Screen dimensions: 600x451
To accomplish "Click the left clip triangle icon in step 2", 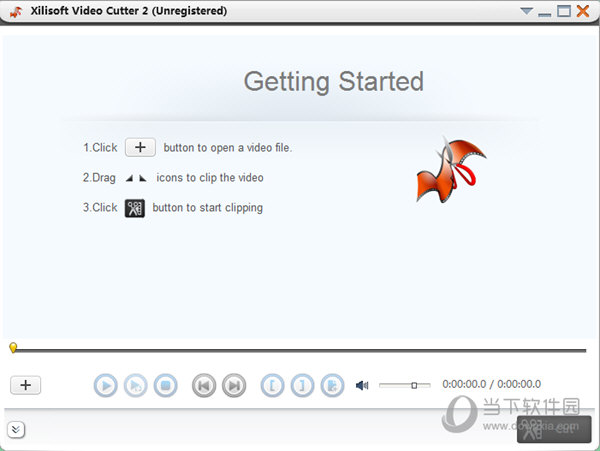I will pyautogui.click(x=130, y=178).
